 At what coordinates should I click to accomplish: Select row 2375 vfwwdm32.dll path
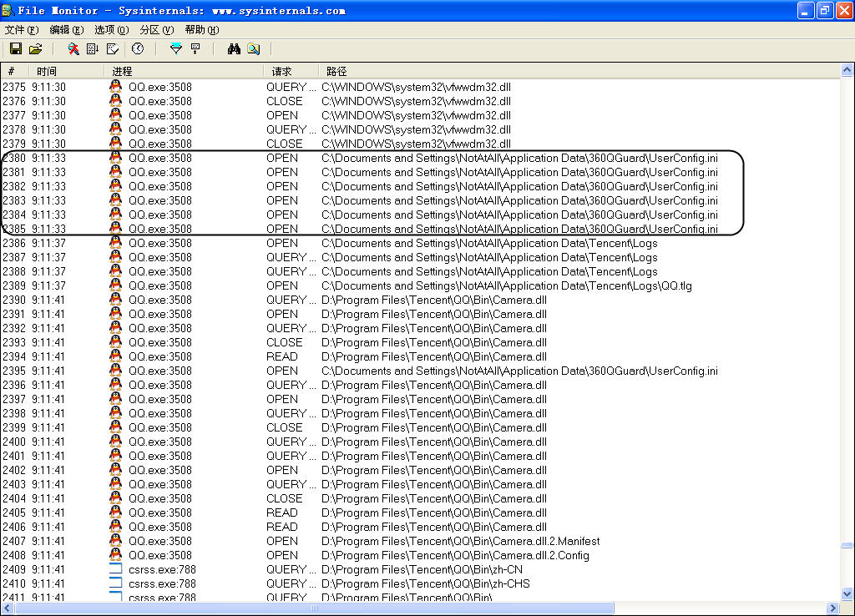coord(416,87)
